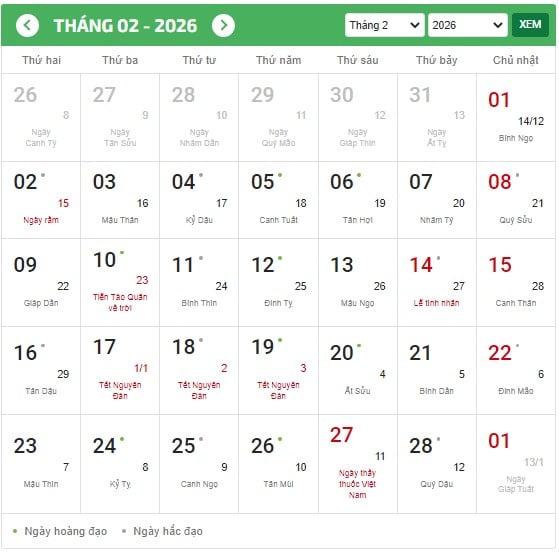Select Sunday 01 with lunar date 14/12
This screenshot has height=554, width=559.
tap(516, 117)
